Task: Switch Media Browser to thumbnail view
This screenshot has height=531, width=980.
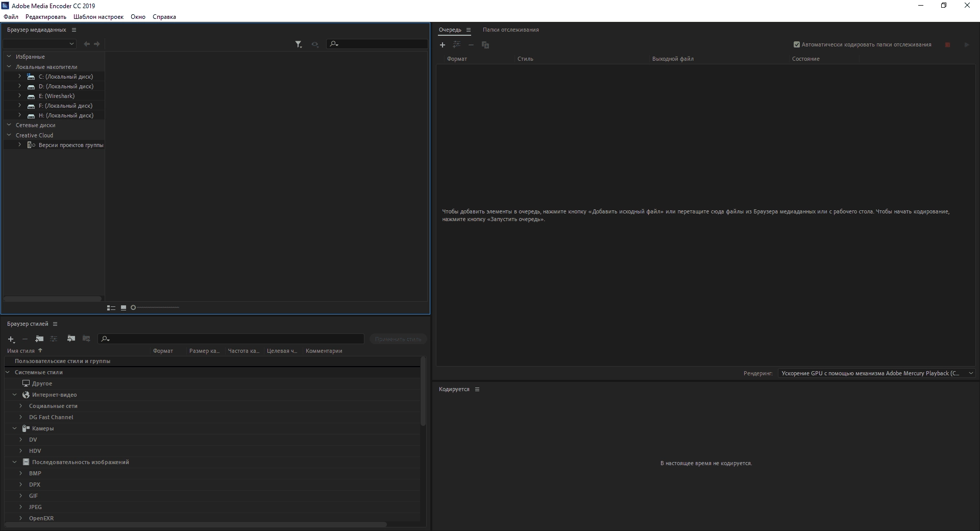Action: [x=124, y=308]
